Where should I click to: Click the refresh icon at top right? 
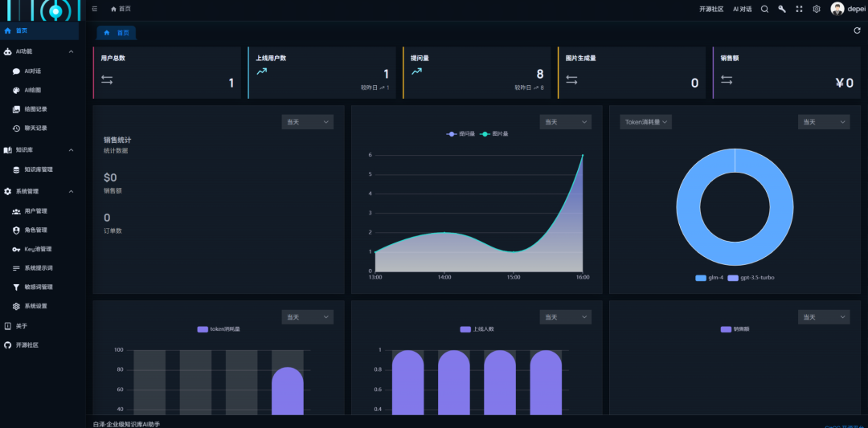857,31
